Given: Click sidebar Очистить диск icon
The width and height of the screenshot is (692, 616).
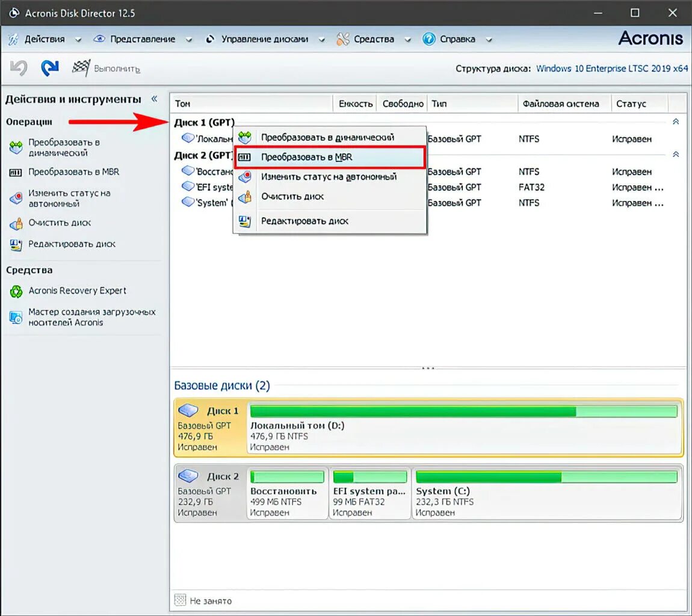Looking at the screenshot, I should 16,224.
